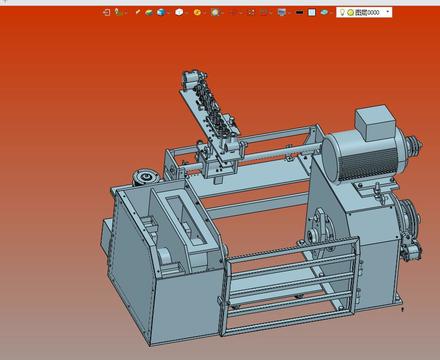Toggle the cyan eye-shaped display icon
This screenshot has width=440, height=360.
pos(324,12)
